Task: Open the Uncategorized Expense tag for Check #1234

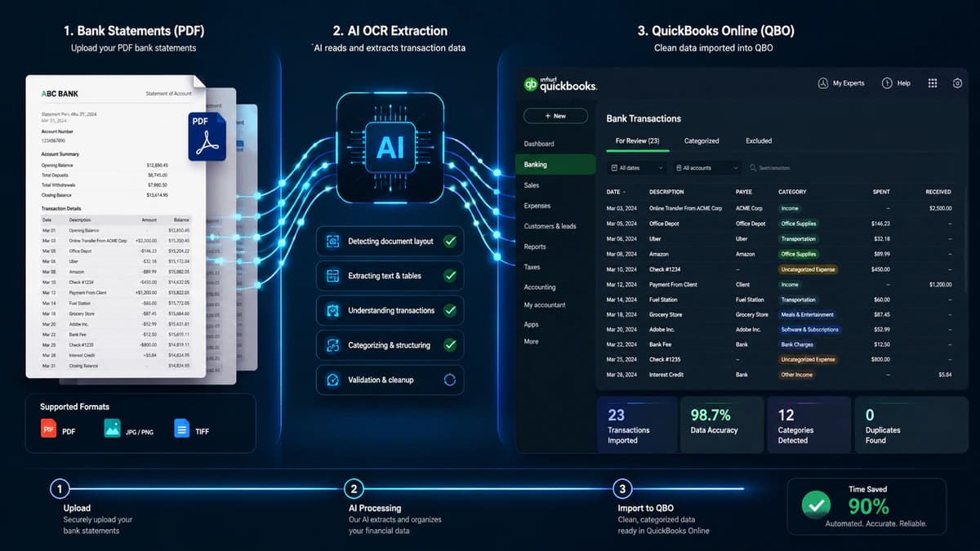Action: point(808,269)
